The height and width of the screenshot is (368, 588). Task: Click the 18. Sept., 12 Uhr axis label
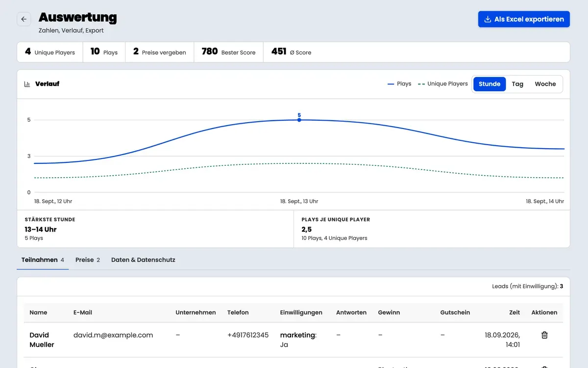point(53,202)
